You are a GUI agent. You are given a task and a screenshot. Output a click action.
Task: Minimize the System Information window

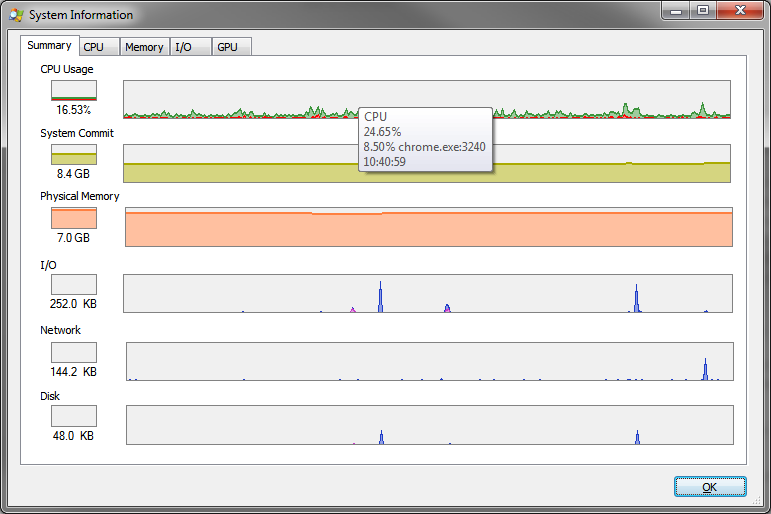[676, 10]
